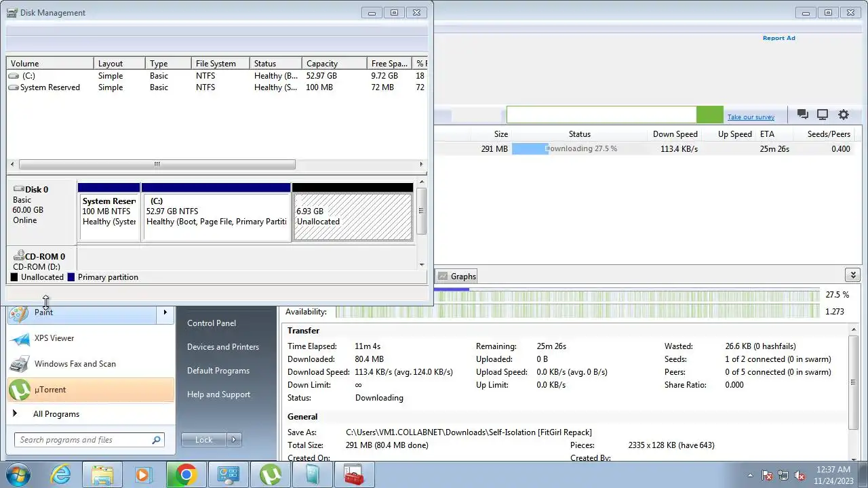
Task: Open Help and Support
Action: pyautogui.click(x=218, y=394)
